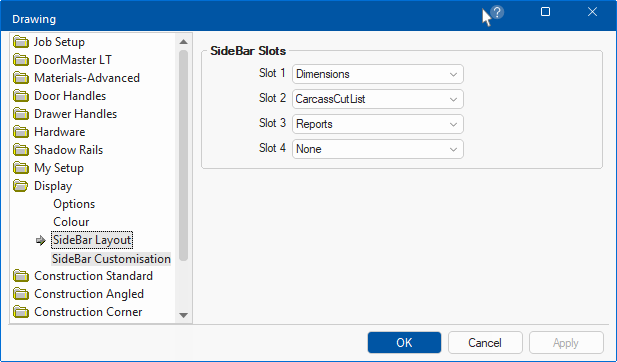This screenshot has width=617, height=362.
Task: Click the tree scrollbar down arrow
Action: click(x=183, y=315)
